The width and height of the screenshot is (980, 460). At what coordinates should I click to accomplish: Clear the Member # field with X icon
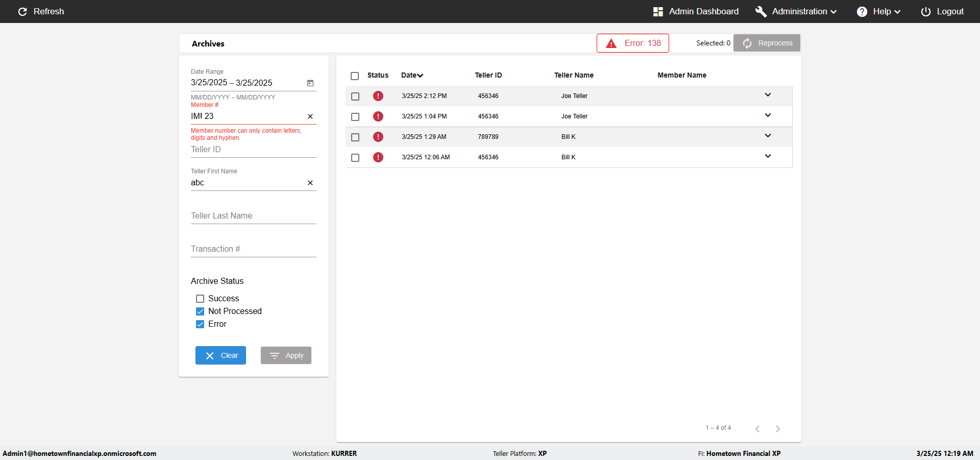click(310, 116)
